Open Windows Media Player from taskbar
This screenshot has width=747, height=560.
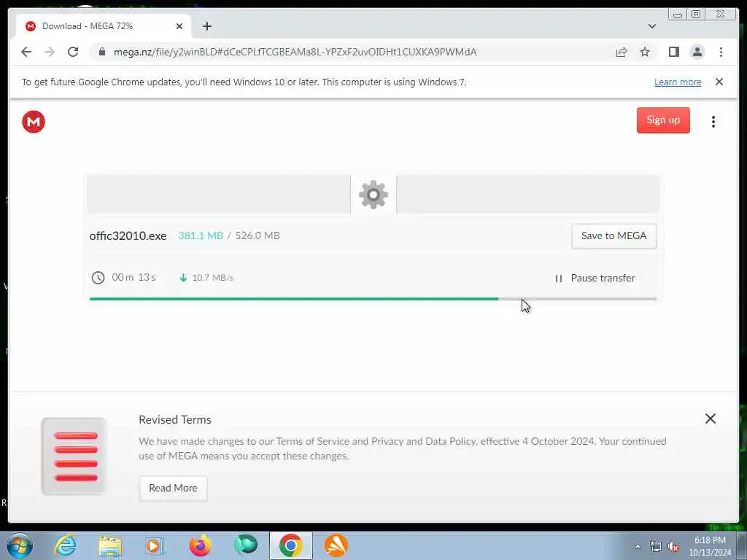(x=155, y=545)
